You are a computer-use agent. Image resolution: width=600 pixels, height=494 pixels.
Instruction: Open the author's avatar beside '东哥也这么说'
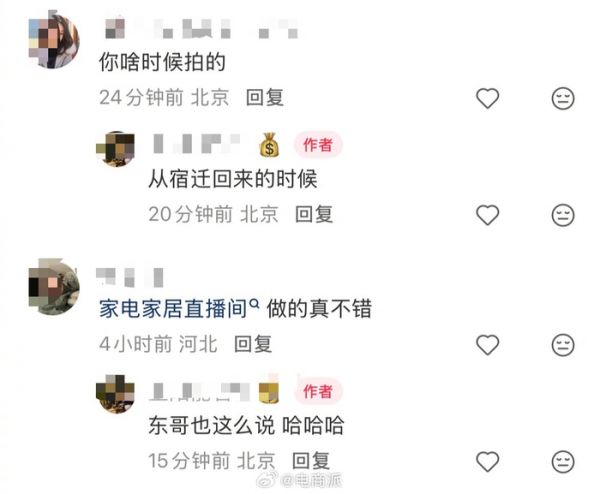click(x=115, y=395)
